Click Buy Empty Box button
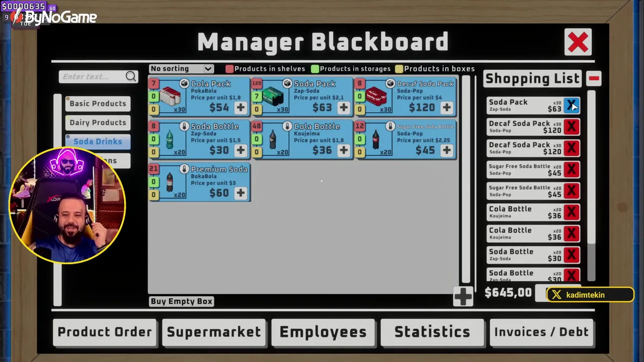The height and width of the screenshot is (362, 644). [182, 301]
